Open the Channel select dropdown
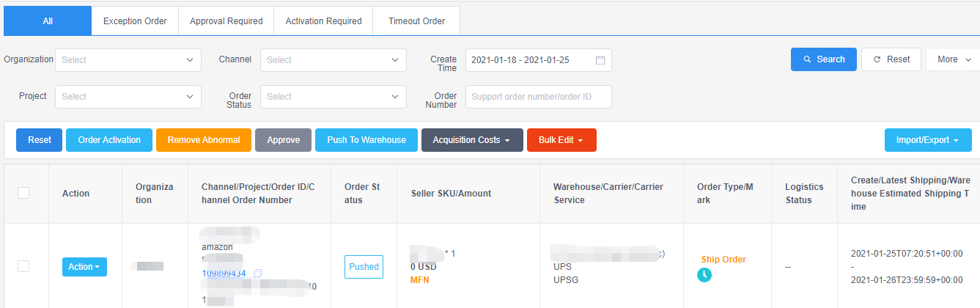The height and width of the screenshot is (308, 980). point(334,60)
